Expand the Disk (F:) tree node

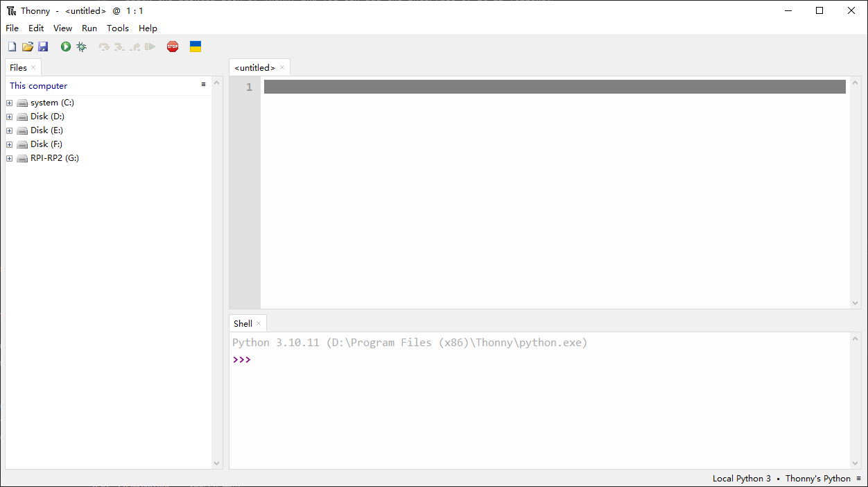click(10, 144)
